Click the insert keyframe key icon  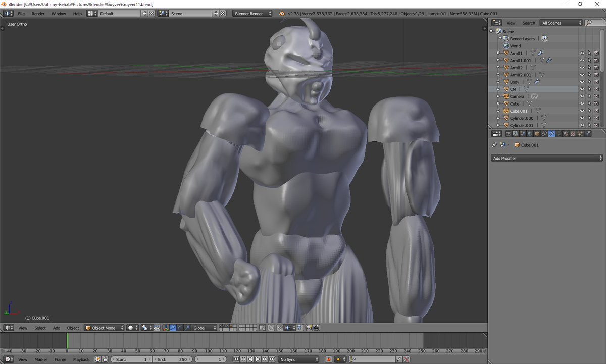[x=398, y=359]
